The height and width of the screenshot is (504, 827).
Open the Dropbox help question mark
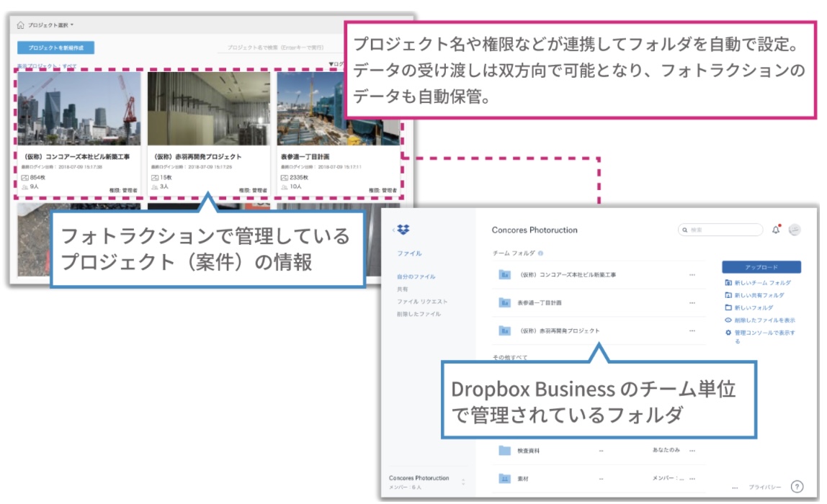797,487
